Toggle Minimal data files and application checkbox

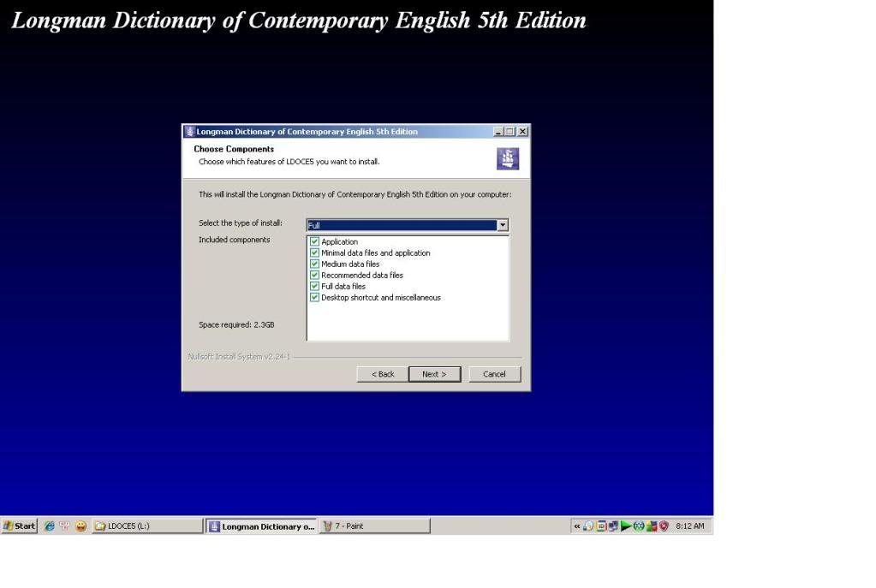click(x=314, y=253)
